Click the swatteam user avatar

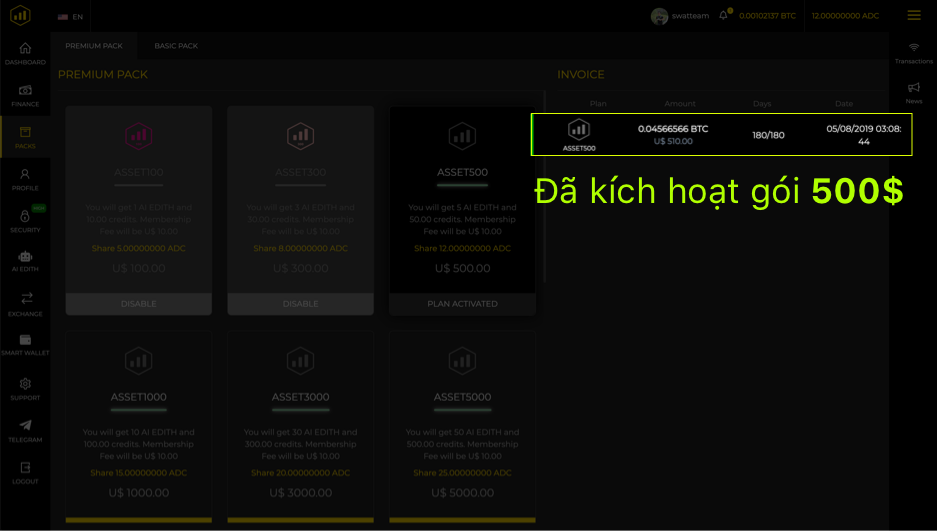pyautogui.click(x=659, y=16)
